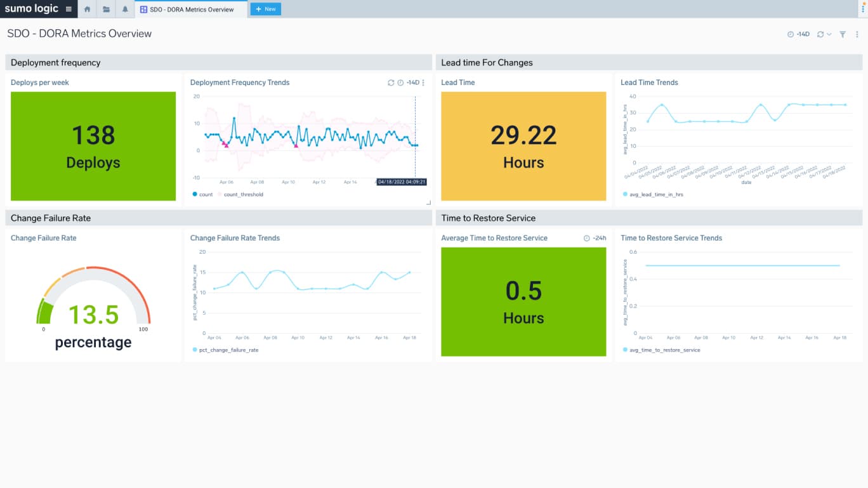Click the + New tab button
The width and height of the screenshot is (868, 488).
(x=265, y=9)
